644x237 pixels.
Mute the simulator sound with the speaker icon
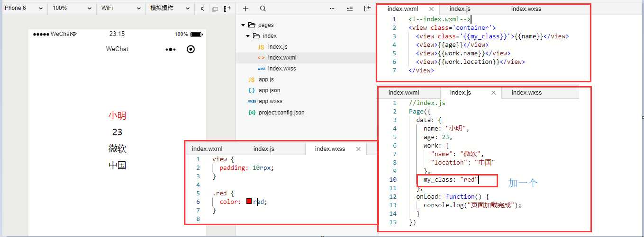coord(203,9)
